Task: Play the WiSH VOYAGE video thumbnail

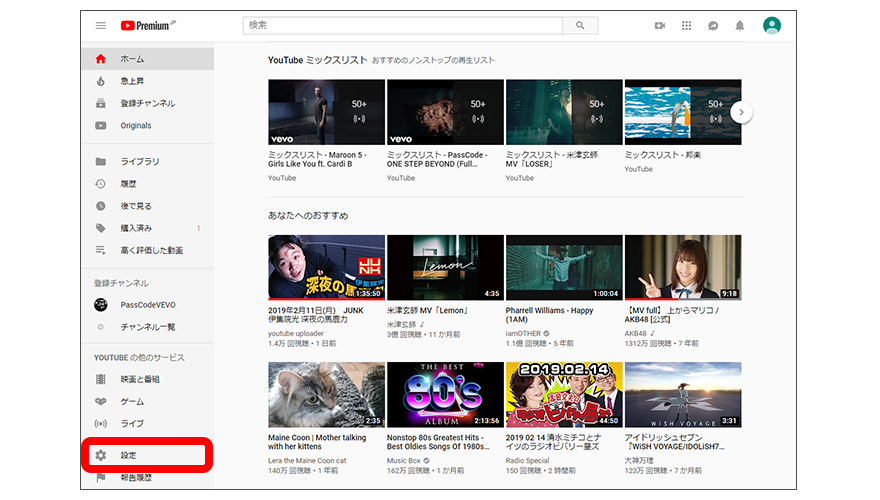Action: [683, 395]
